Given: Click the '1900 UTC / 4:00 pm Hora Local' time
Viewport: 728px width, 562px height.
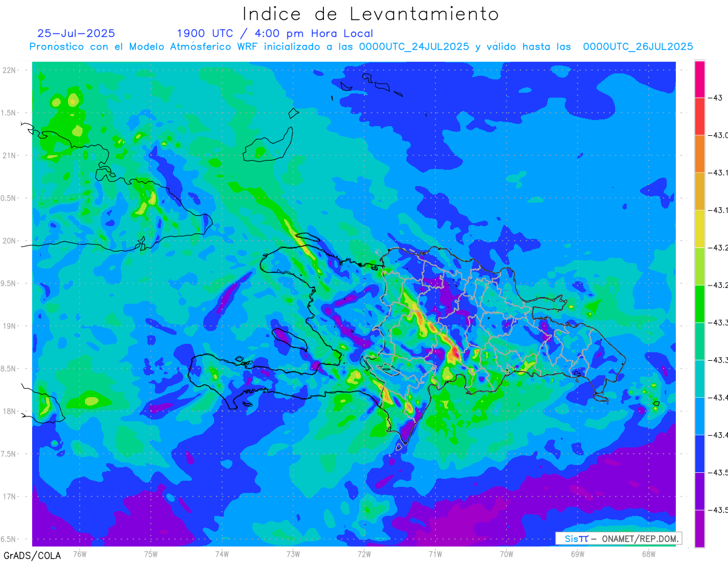Looking at the screenshot, I should (x=275, y=33).
